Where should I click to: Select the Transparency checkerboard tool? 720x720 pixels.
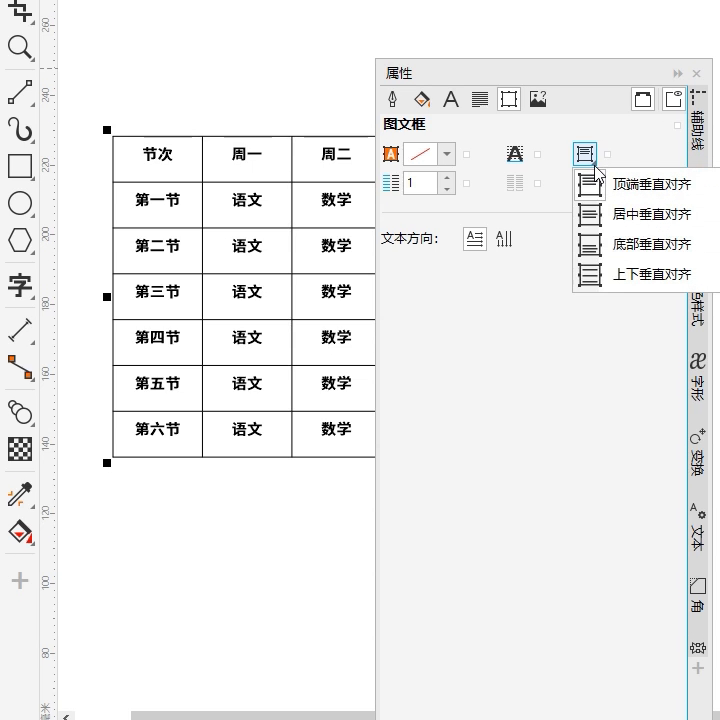click(20, 449)
